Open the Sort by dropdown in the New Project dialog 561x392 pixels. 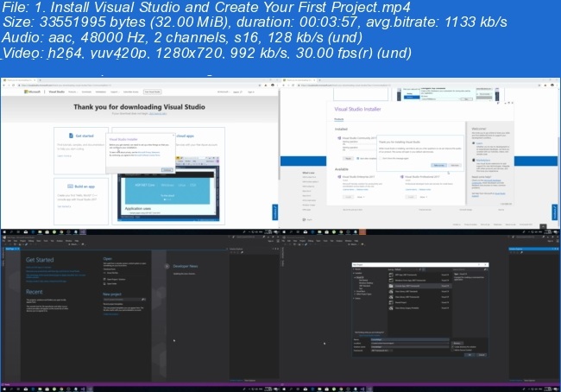pyautogui.click(x=407, y=269)
